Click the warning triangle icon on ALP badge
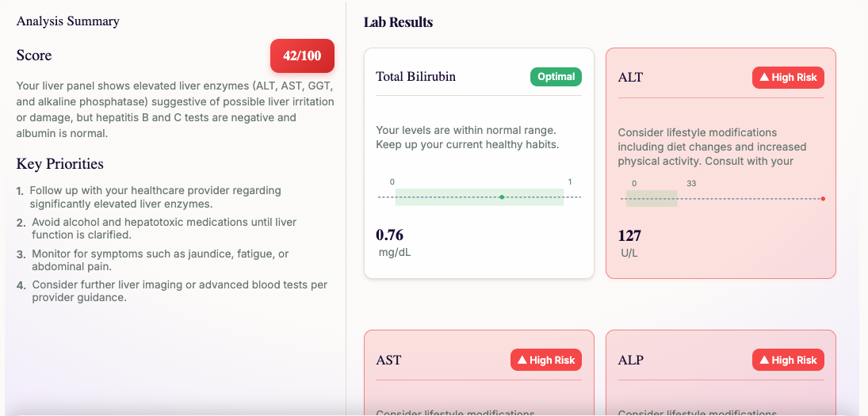Image resolution: width=868 pixels, height=416 pixels. coord(764,360)
